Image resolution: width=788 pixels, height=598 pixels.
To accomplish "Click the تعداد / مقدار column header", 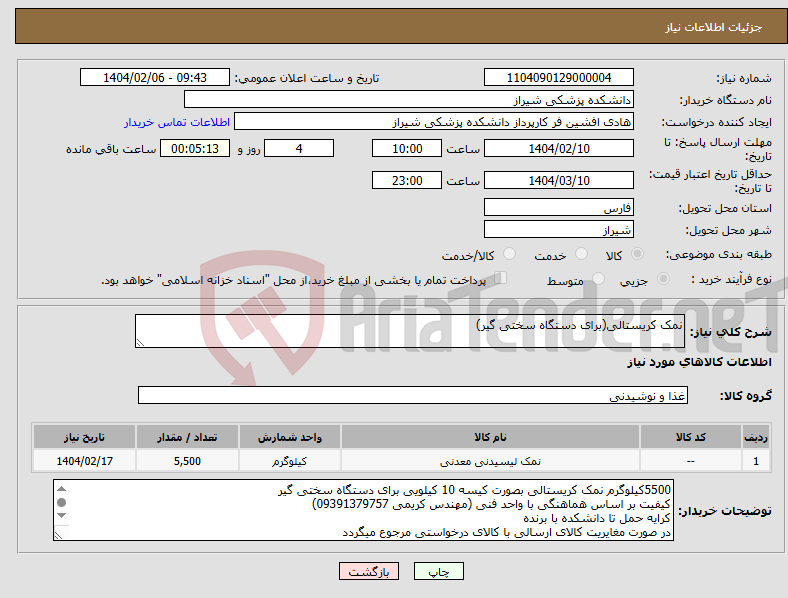I will click(187, 437).
